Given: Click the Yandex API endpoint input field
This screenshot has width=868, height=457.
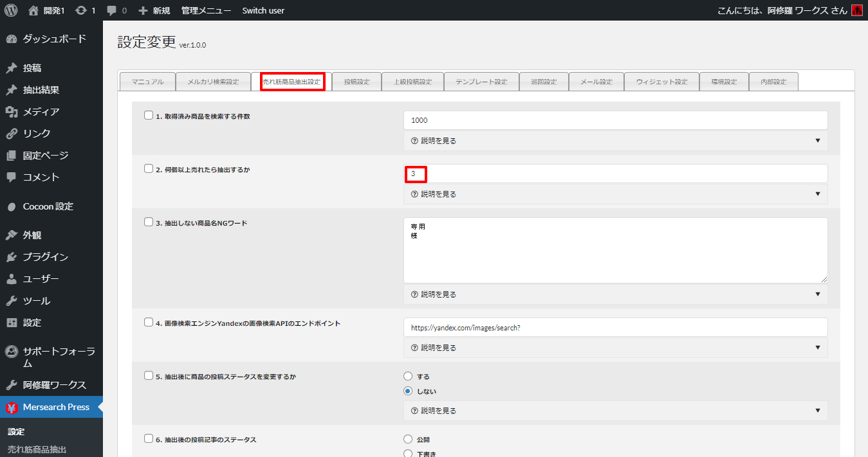Looking at the screenshot, I should pos(615,327).
